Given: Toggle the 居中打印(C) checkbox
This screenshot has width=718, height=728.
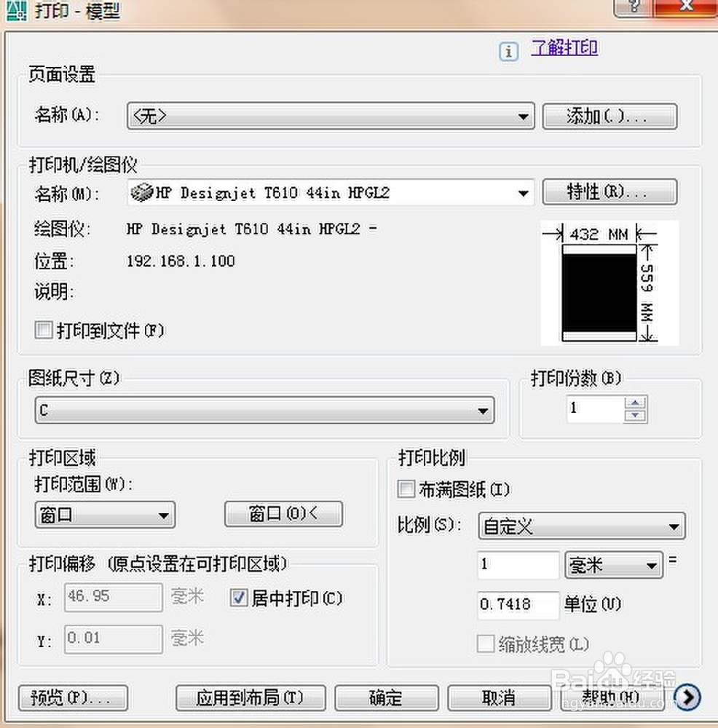Looking at the screenshot, I should click(239, 598).
